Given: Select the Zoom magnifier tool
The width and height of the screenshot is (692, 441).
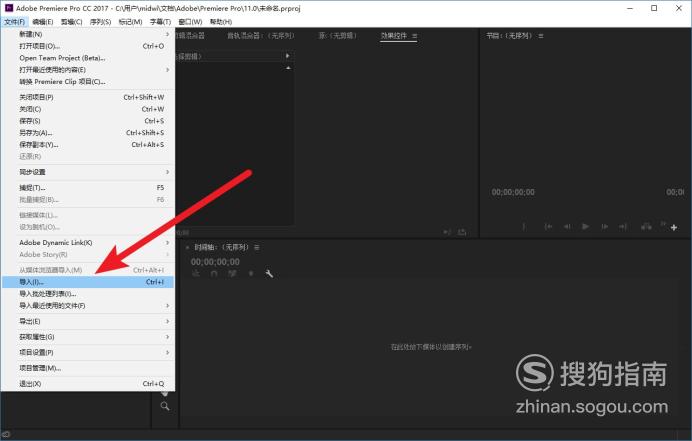Looking at the screenshot, I should (x=165, y=406).
